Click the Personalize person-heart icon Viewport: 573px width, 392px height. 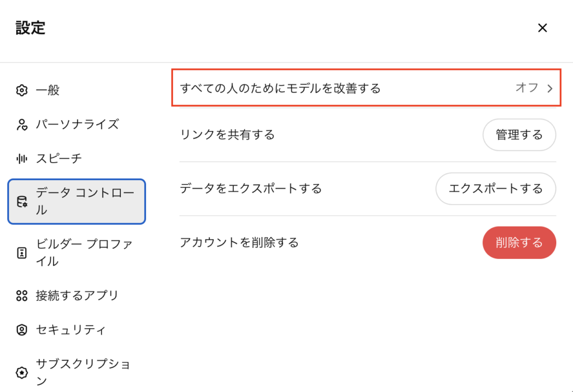22,124
